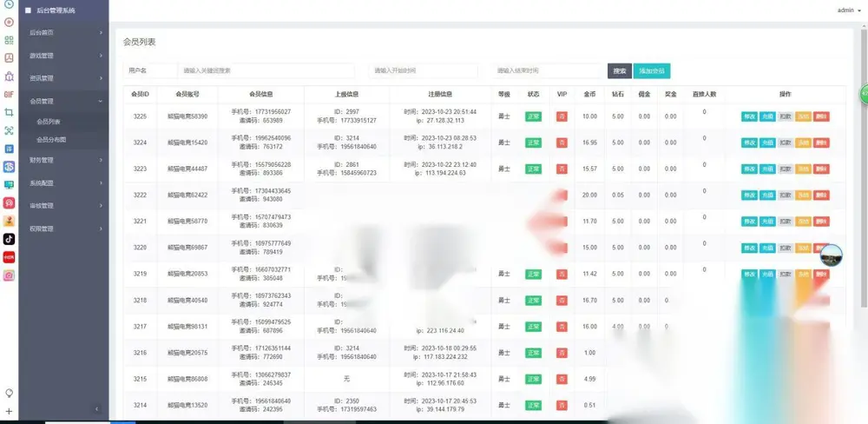Click 修改 for member 3225
This screenshot has width=868, height=424.
[x=749, y=116]
